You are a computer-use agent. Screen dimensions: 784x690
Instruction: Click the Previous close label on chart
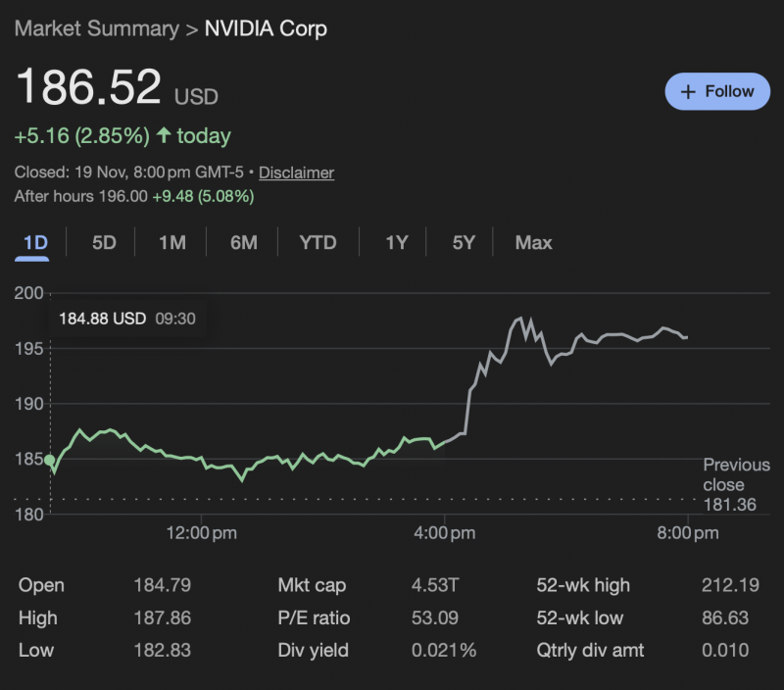pyautogui.click(x=723, y=475)
